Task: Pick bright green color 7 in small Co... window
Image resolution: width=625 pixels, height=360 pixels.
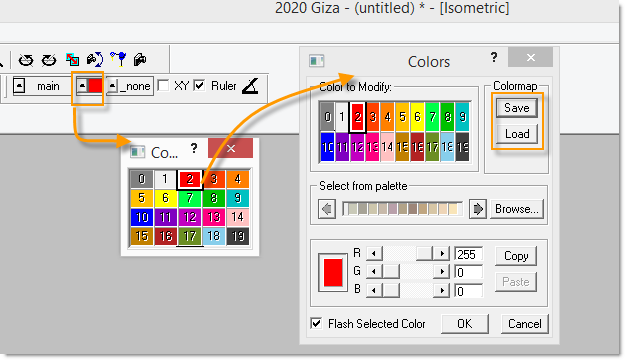Action: click(190, 198)
